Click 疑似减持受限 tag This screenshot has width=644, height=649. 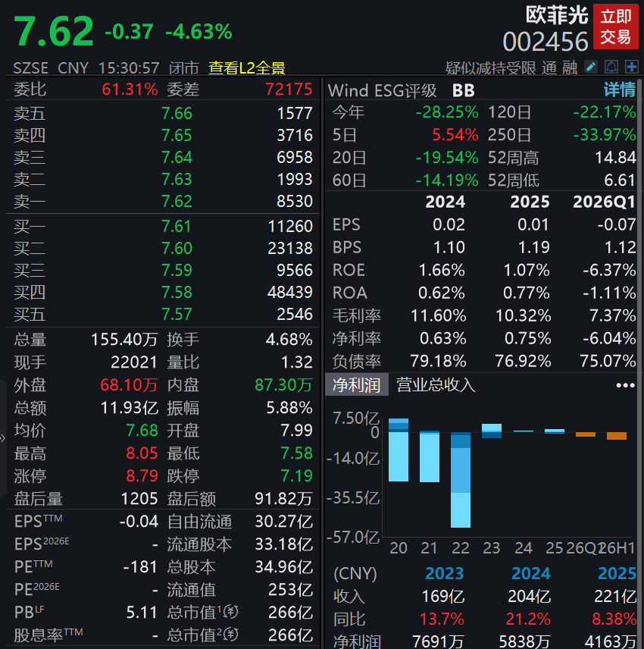click(x=490, y=68)
